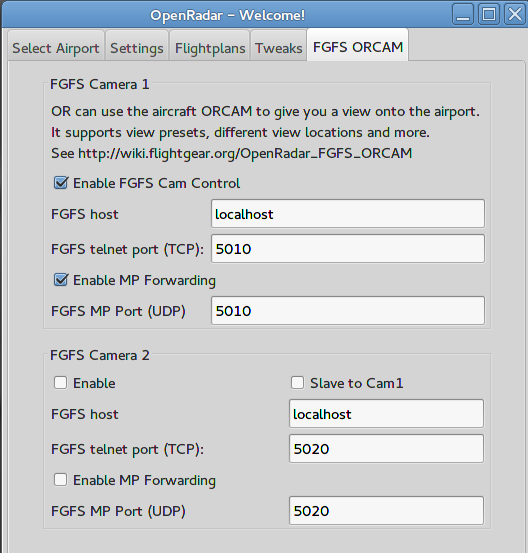
Task: Uncheck Enable FGFS Cam Control
Action: tap(61, 183)
